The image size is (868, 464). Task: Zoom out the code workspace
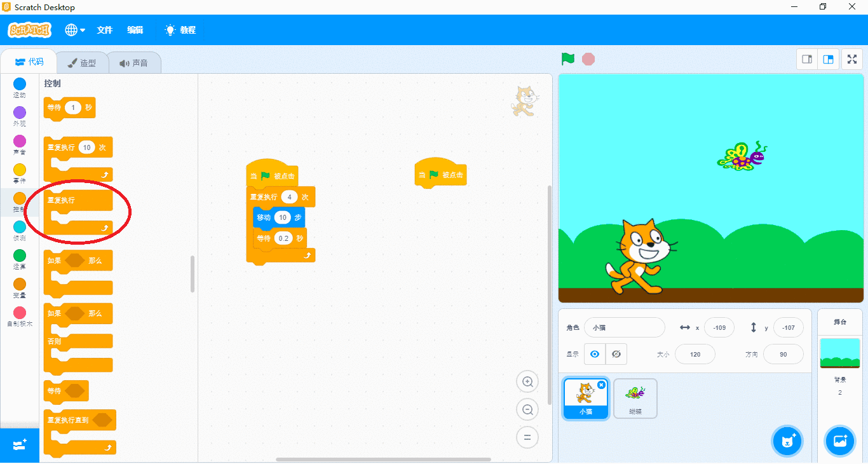tap(527, 410)
